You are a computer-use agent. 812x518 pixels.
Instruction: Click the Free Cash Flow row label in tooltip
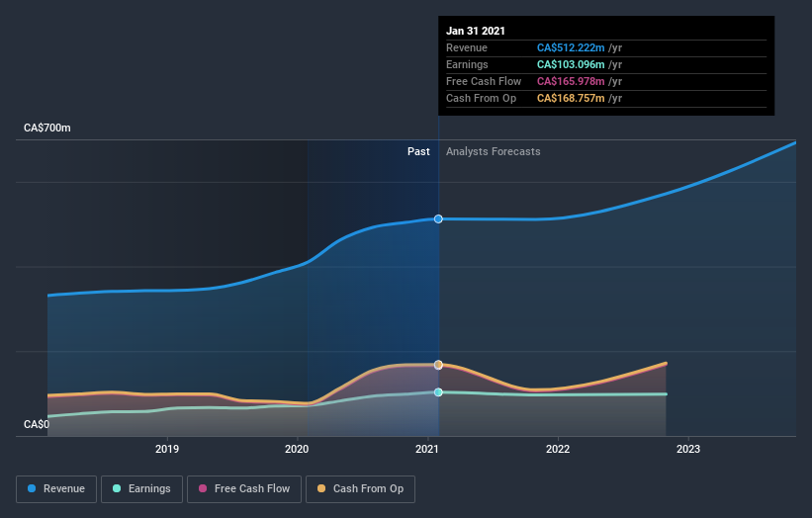484,81
